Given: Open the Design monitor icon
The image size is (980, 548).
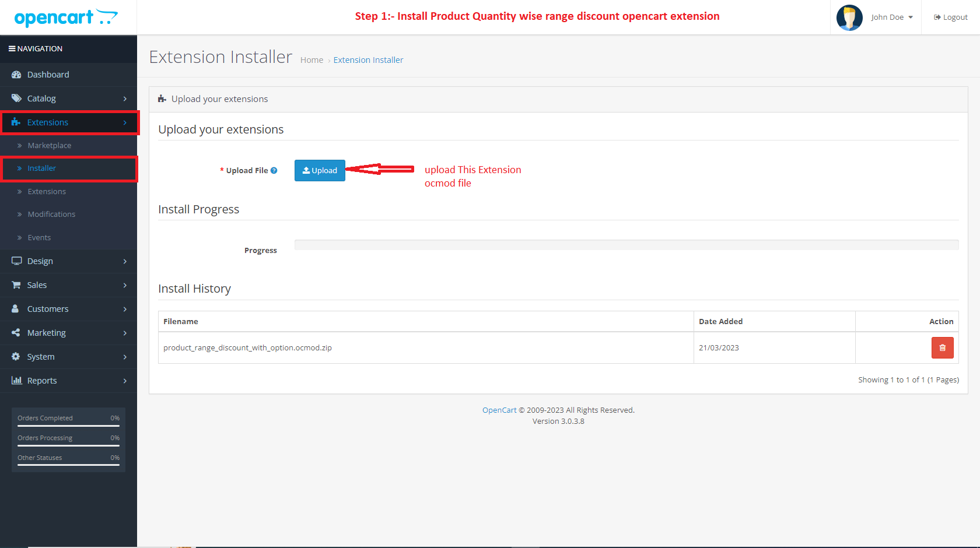Looking at the screenshot, I should (x=16, y=261).
